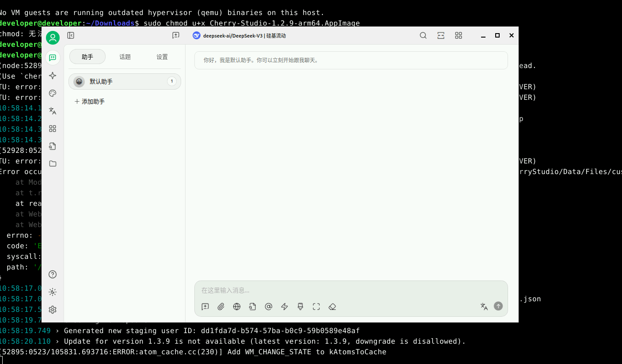Close the Cherry Studio window
The height and width of the screenshot is (364, 622).
512,35
